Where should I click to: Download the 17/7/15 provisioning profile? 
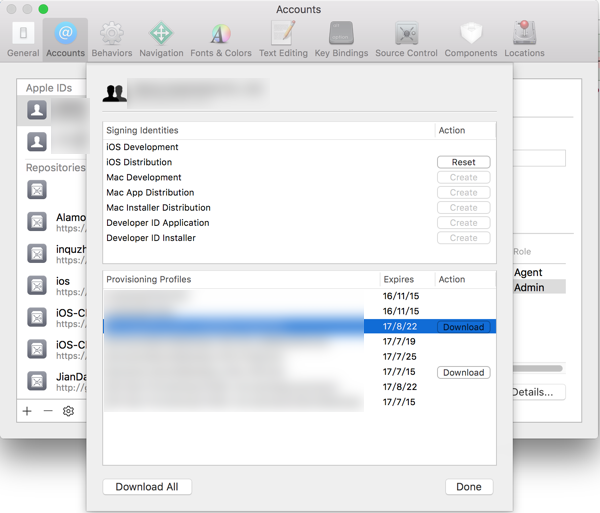(x=463, y=373)
